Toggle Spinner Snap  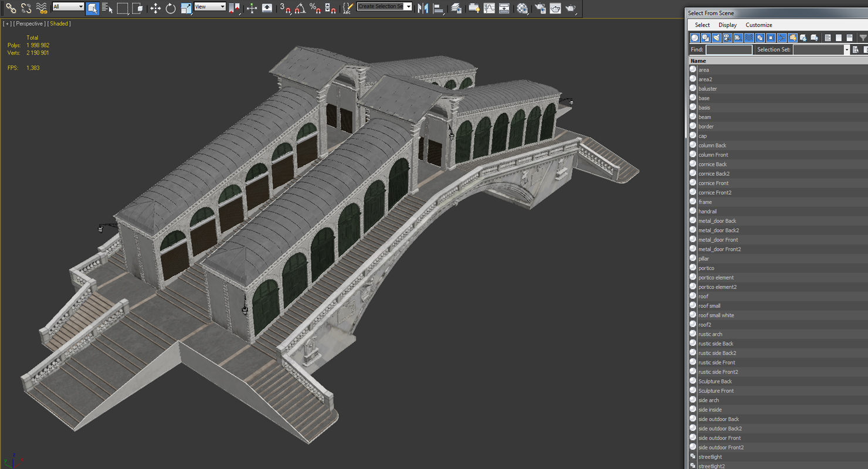[x=330, y=8]
